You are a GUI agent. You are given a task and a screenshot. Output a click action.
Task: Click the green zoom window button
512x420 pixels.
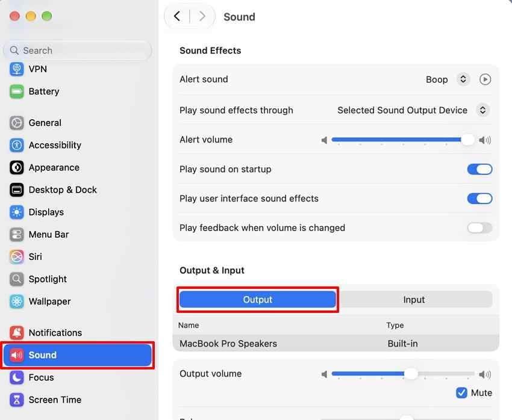click(x=47, y=16)
